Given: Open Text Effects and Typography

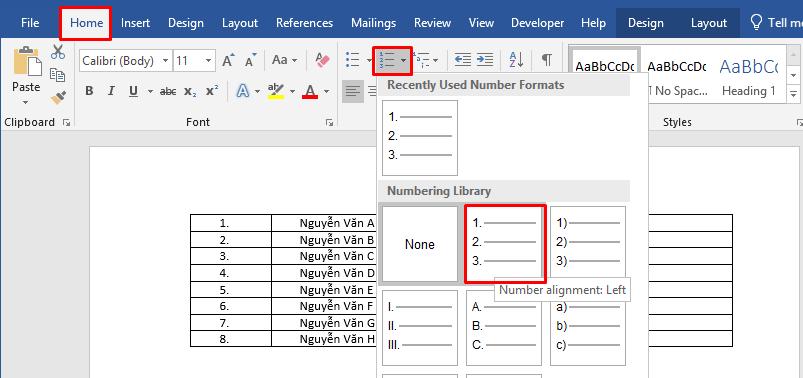Looking at the screenshot, I should pos(243,91).
